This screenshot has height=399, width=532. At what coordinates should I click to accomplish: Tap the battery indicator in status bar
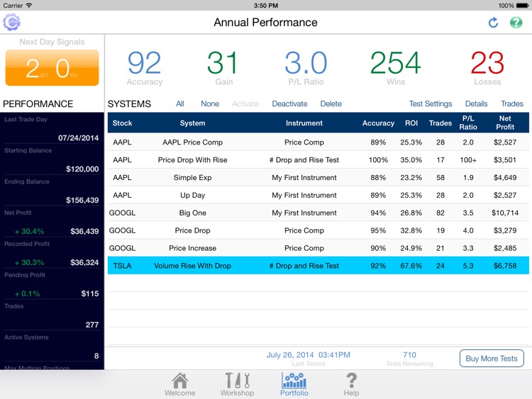(522, 6)
